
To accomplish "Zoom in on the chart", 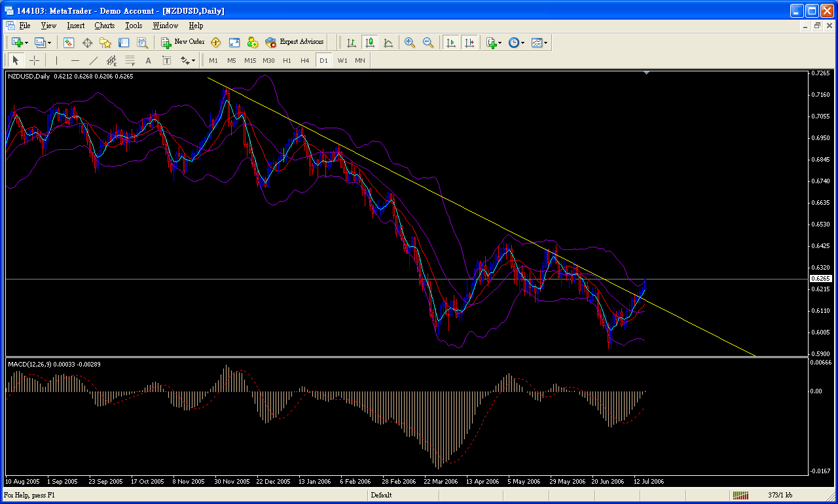I will 410,43.
